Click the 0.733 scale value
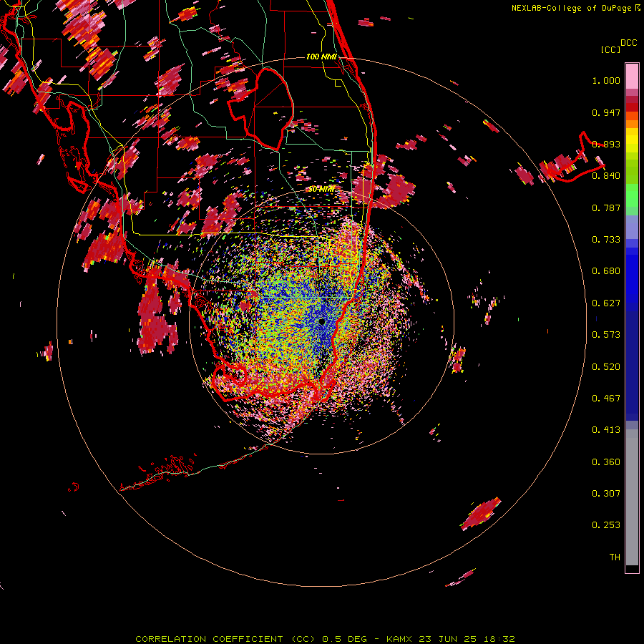 (606, 240)
